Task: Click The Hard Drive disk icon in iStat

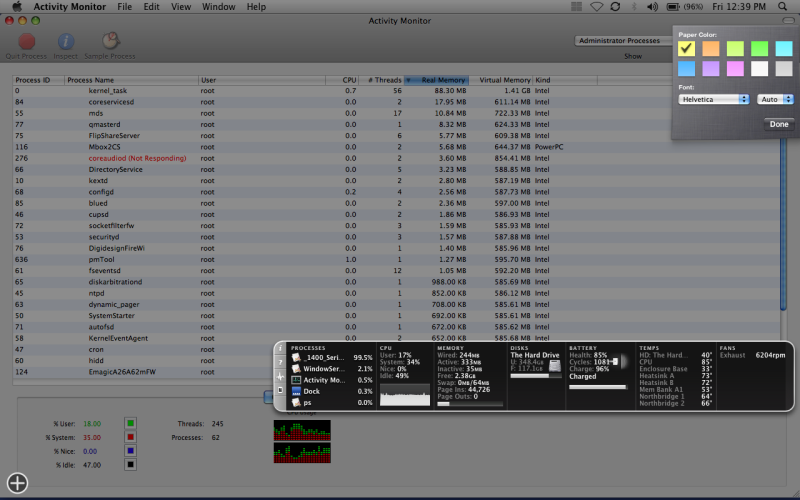Action: pos(555,365)
